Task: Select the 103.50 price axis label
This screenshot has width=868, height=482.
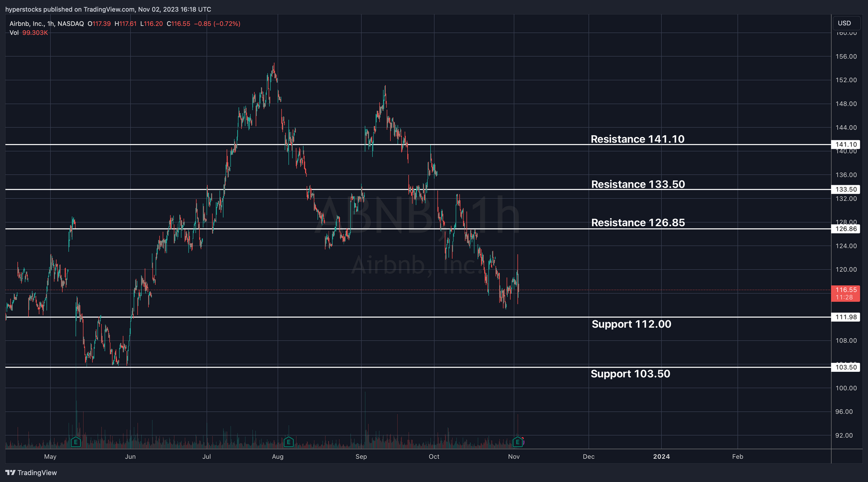Action: coord(846,368)
